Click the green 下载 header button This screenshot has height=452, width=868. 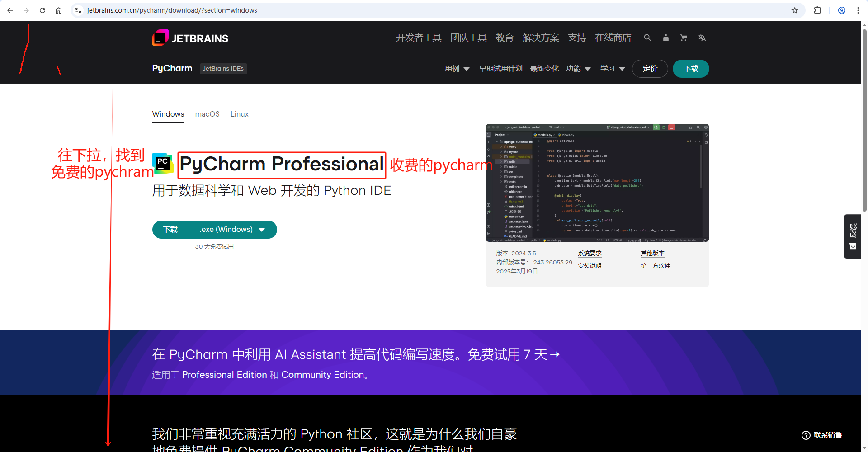[x=691, y=69]
